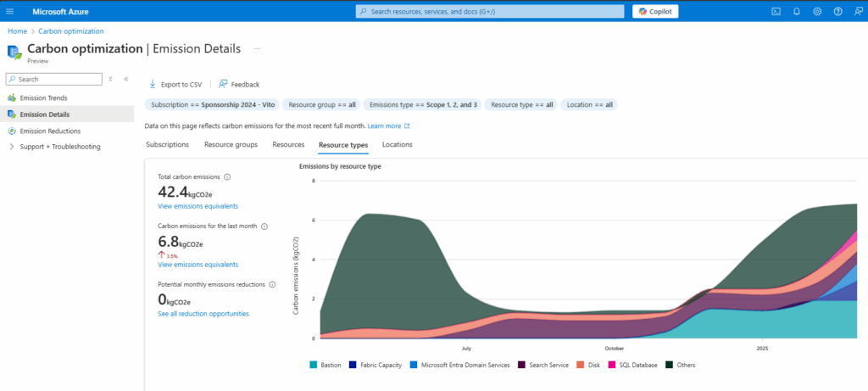Click the Home breadcrumb link
Screen dimensions: 868x391
point(17,31)
